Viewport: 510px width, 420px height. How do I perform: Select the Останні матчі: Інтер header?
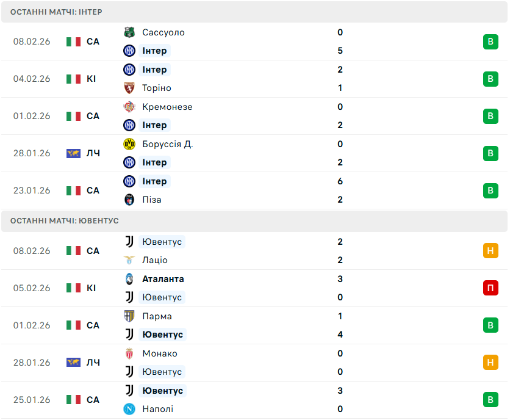tap(56, 12)
